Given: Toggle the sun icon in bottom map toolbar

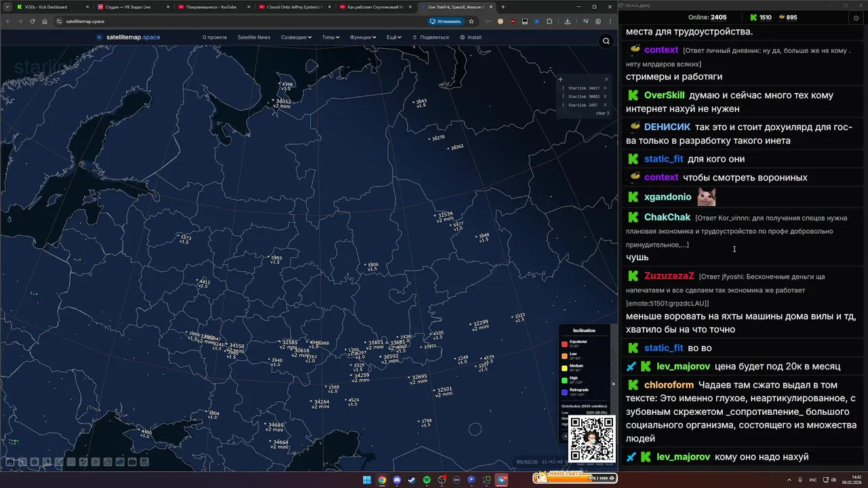Looking at the screenshot, I should point(96,462).
